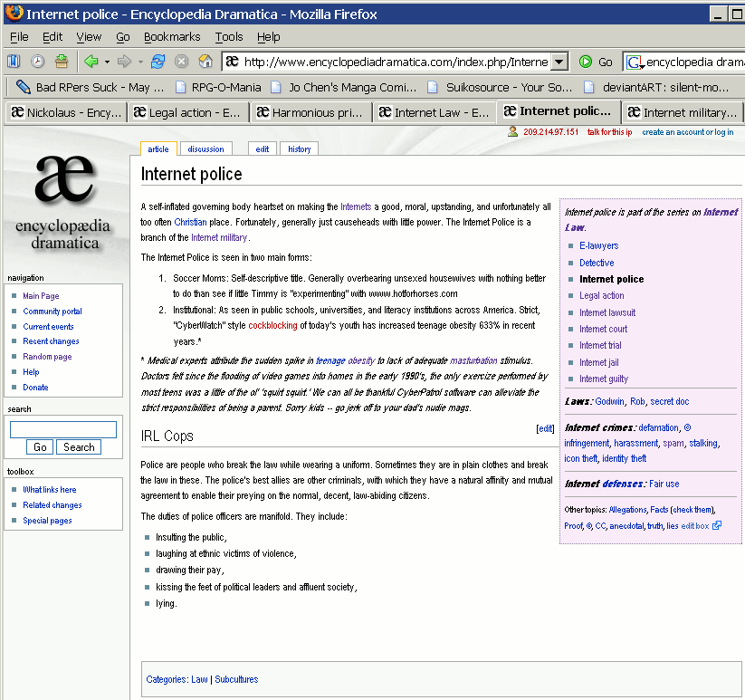Viewport: 745px width, 700px height.
Task: Switch to the Legal action browser tab
Action: click(188, 112)
